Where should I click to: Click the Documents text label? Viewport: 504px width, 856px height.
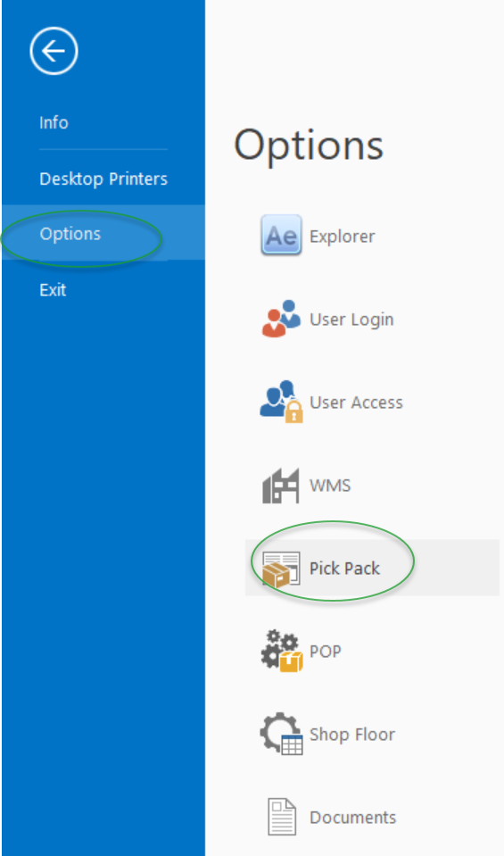[x=352, y=818]
